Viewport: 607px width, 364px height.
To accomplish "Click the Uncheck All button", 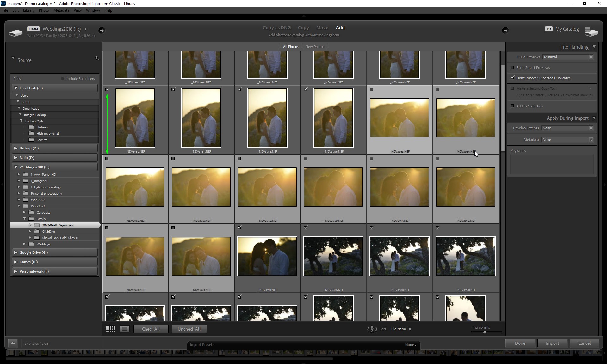I will tap(189, 329).
